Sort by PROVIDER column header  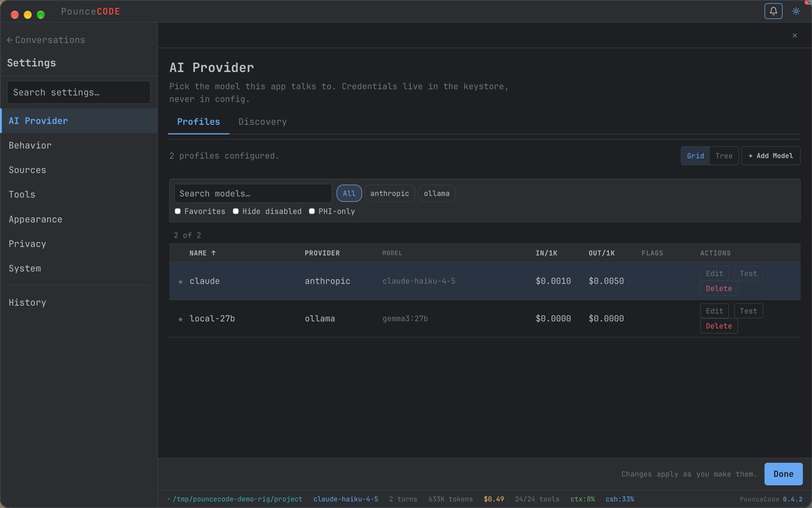coord(322,253)
